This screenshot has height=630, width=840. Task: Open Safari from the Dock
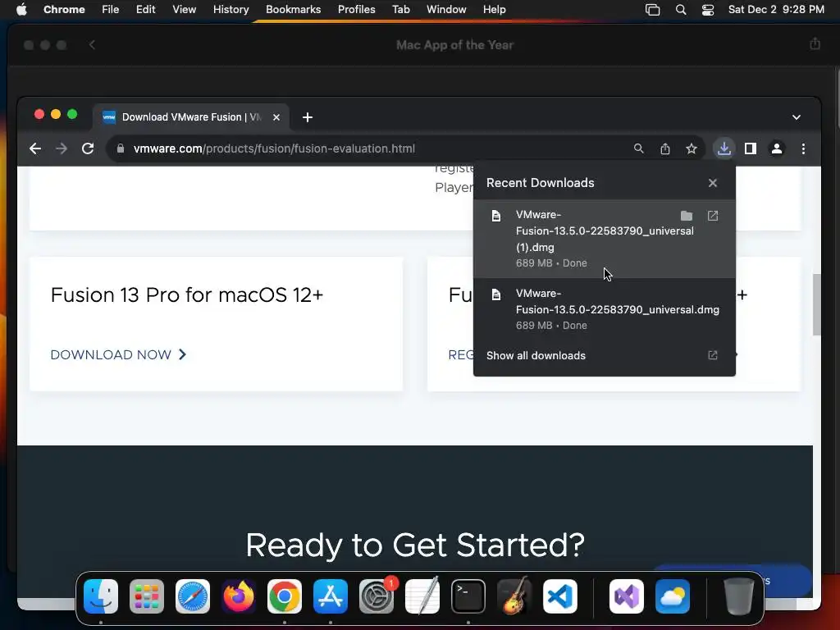193,596
